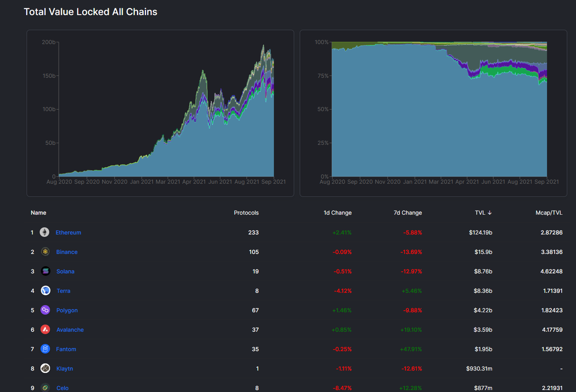Click Fantom's TVL value $1.95b
Image resolution: width=576 pixels, height=392 pixels.
(483, 349)
